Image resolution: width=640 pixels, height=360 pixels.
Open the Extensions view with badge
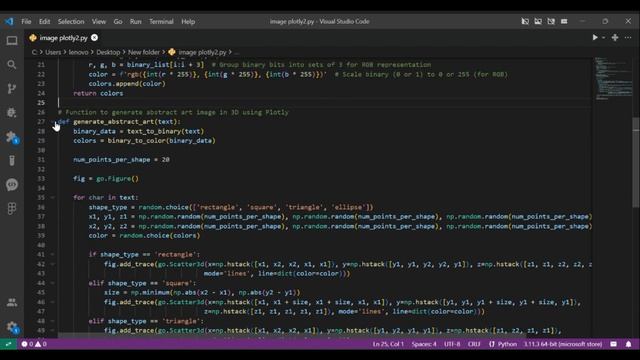[12, 137]
